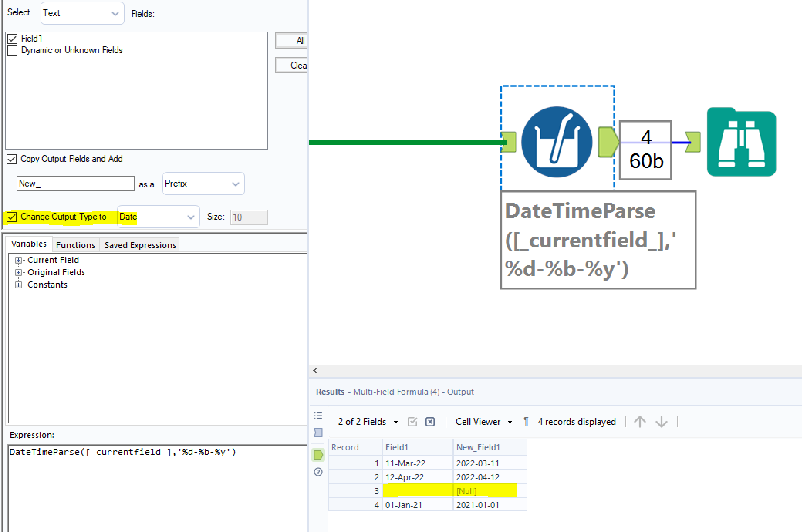The width and height of the screenshot is (802, 532).
Task: Open the Saved Expressions tab
Action: click(x=139, y=245)
